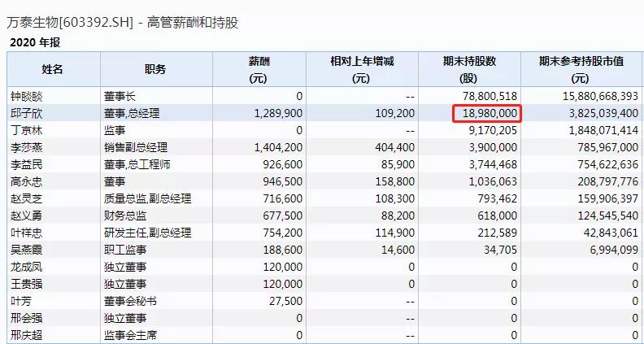Select the name 吴燕霞
Image resolution: width=644 pixels, height=344 pixels.
[27, 250]
